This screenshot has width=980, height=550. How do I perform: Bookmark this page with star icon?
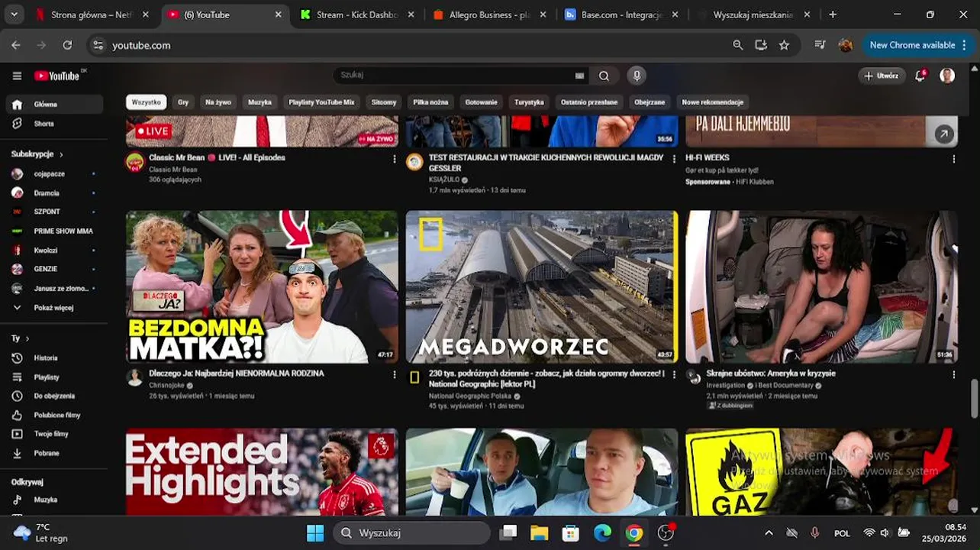(784, 45)
